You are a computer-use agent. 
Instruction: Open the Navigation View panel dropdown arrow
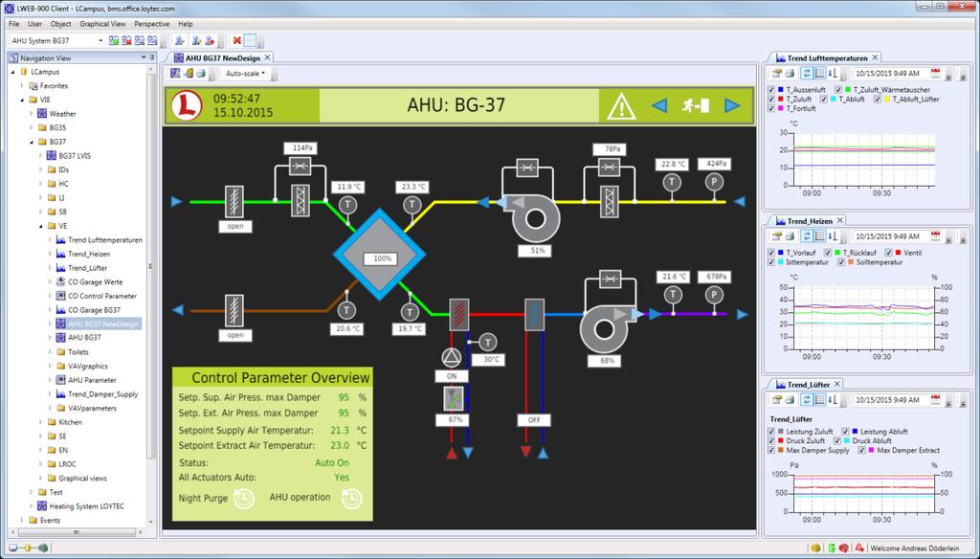tap(144, 57)
